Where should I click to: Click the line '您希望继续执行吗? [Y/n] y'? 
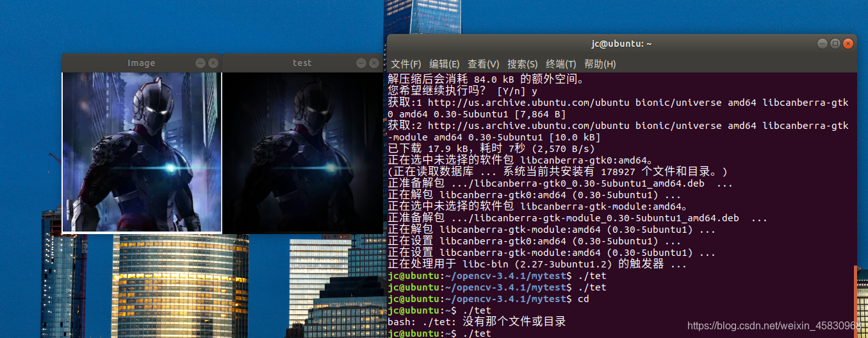[x=463, y=91]
